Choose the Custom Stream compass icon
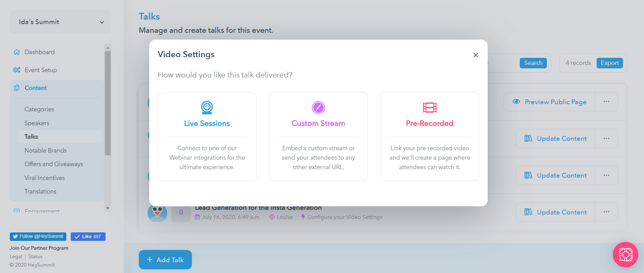The height and width of the screenshot is (273, 644). pos(318,108)
